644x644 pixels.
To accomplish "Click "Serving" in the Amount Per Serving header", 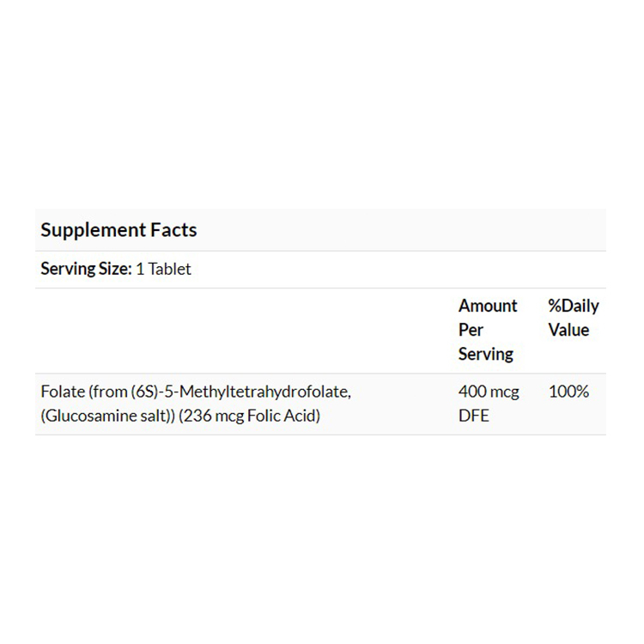I will click(x=485, y=354).
